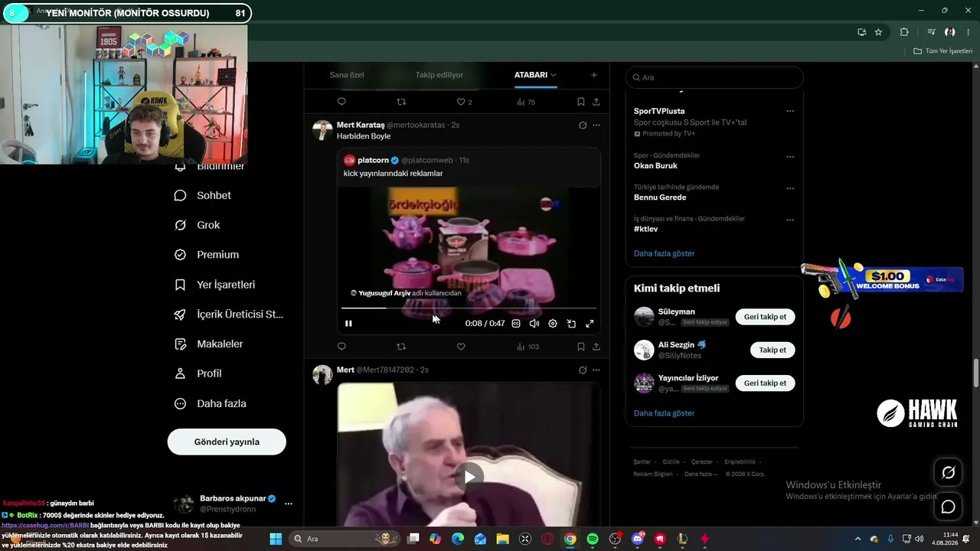This screenshot has height=551, width=980.
Task: Mute the platcorn video sound
Action: tap(534, 324)
